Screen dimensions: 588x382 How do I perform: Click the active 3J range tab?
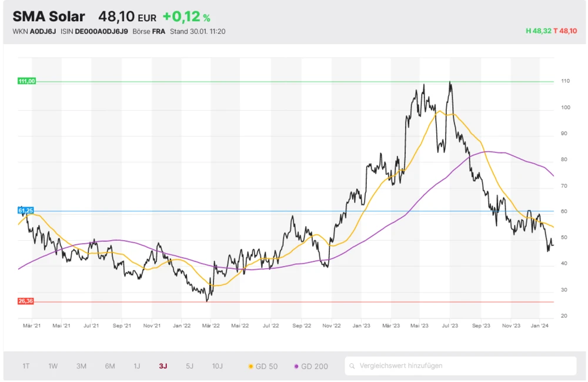coord(163,366)
